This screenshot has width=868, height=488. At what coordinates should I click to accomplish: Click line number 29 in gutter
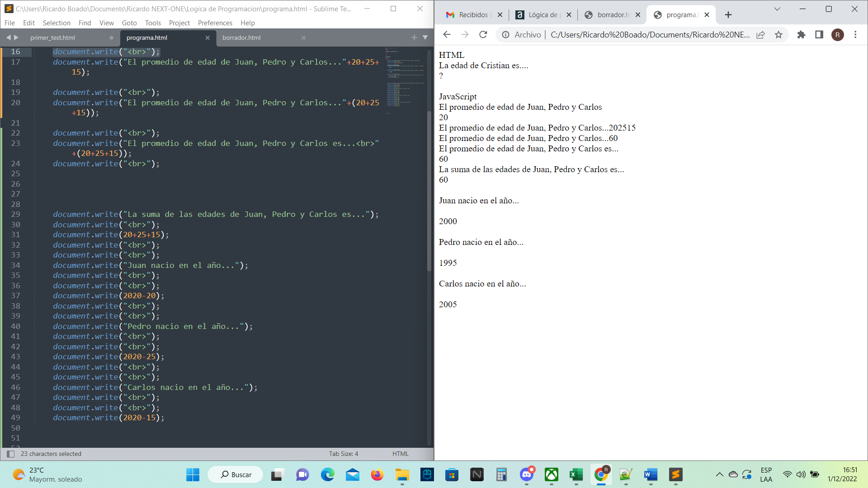[x=16, y=214]
